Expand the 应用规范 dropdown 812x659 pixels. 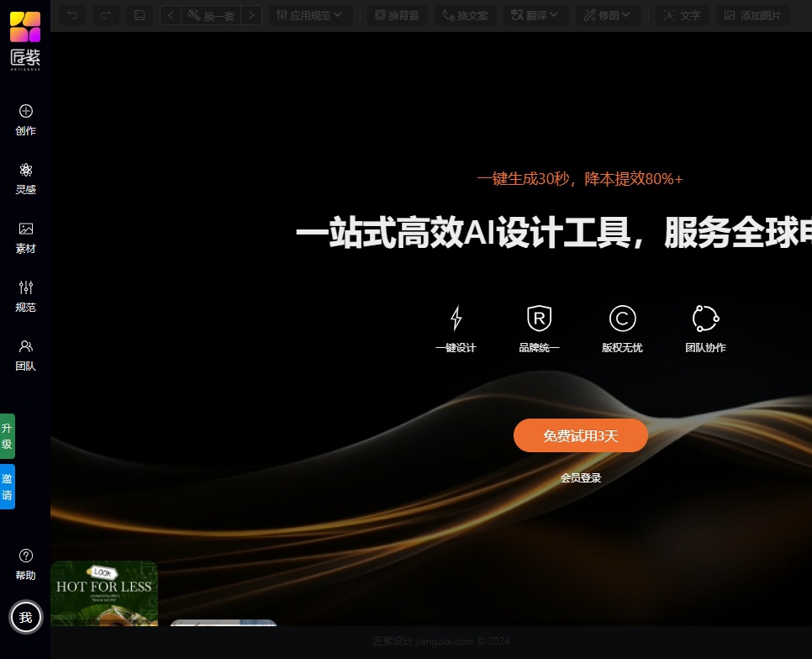tap(310, 15)
